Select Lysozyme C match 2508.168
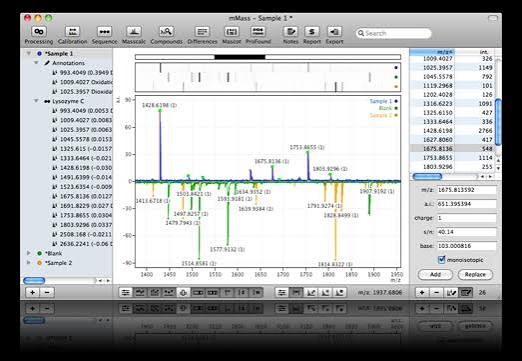The image size is (522, 361). click(83, 234)
